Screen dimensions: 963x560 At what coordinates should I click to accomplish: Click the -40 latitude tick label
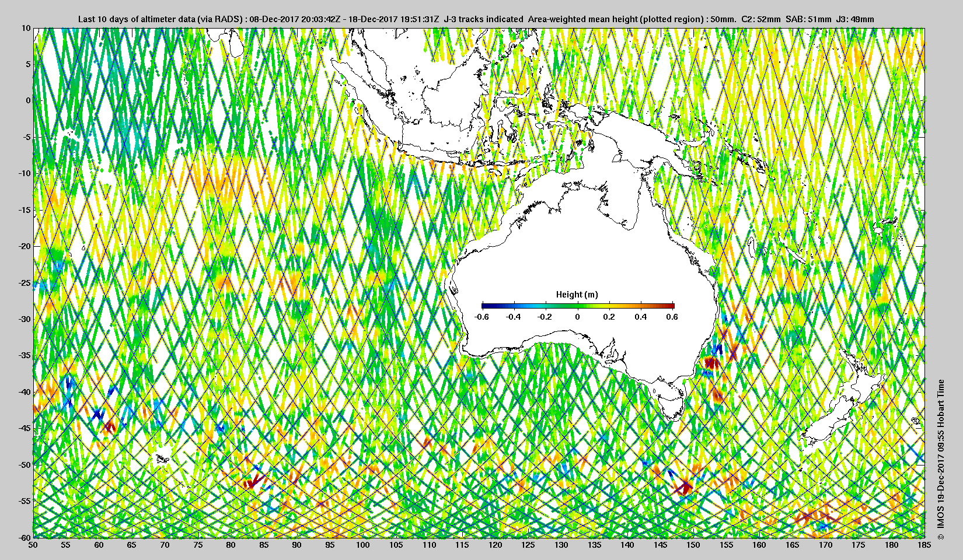25,392
